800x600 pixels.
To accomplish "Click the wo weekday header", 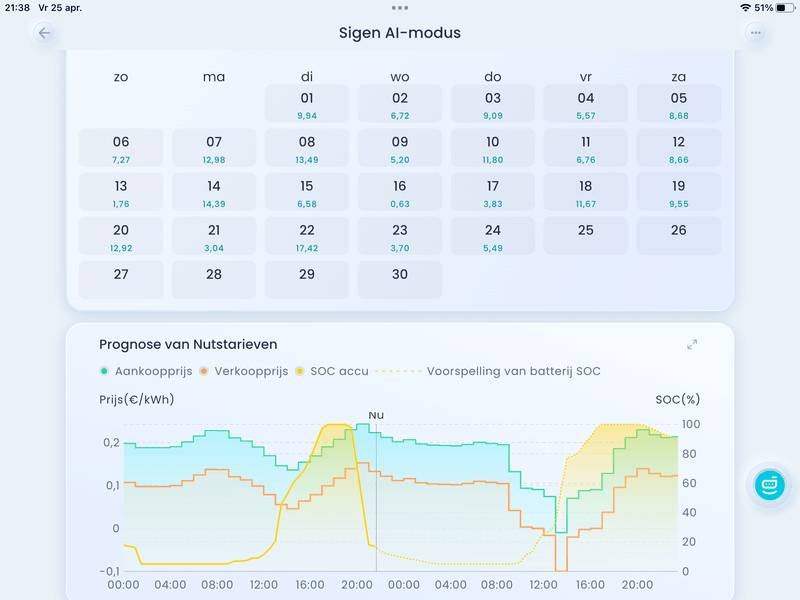I will (399, 77).
